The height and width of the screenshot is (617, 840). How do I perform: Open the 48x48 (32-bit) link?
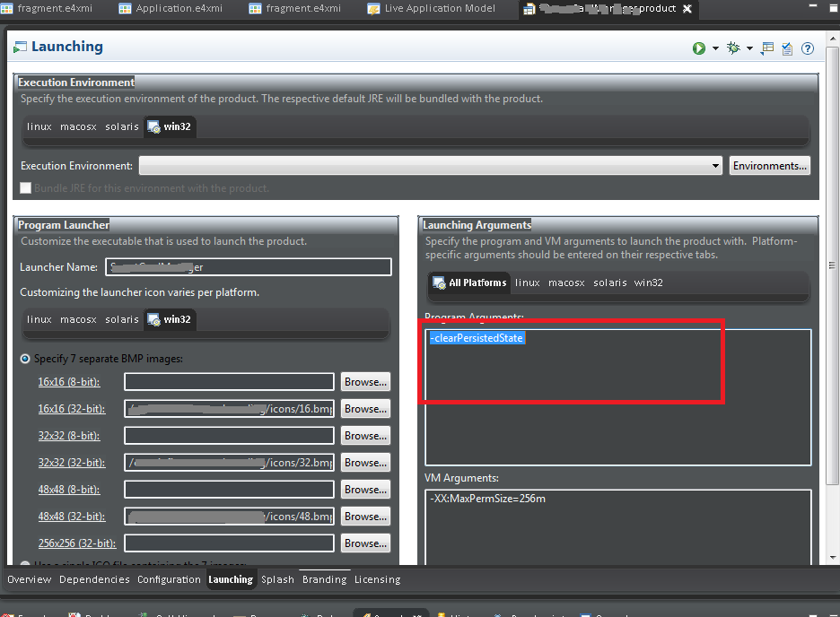coord(71,517)
